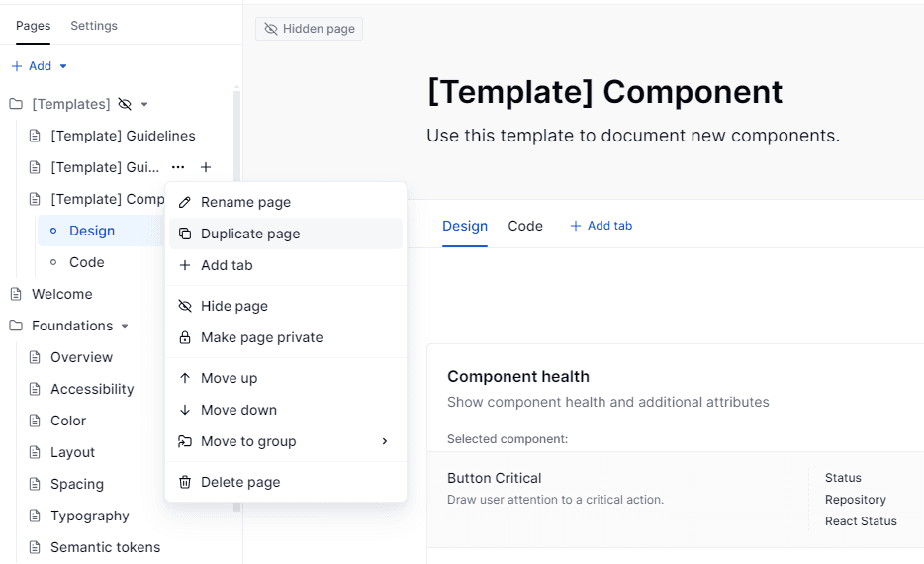Image resolution: width=924 pixels, height=564 pixels.
Task: Click the pencil icon for Rename page
Action: coord(185,202)
